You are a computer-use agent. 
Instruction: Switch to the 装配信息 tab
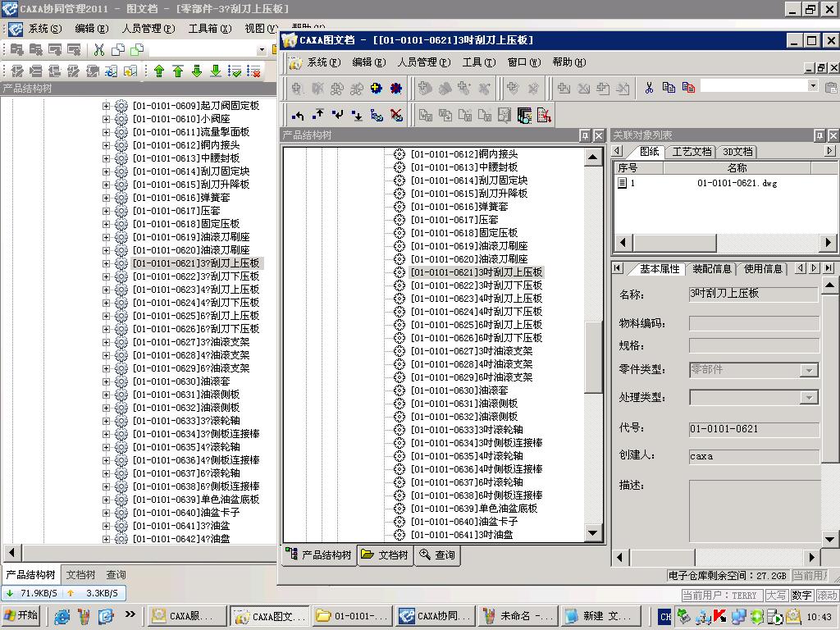tap(711, 269)
